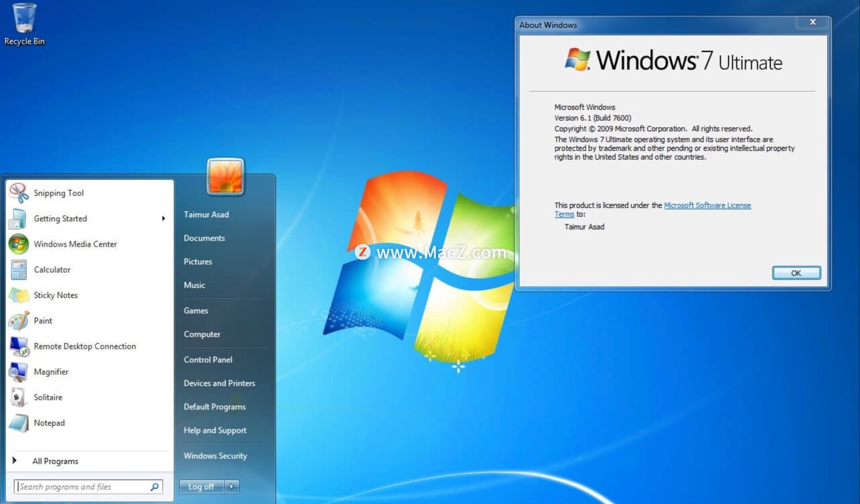Open Recycle Bin on the desktop
This screenshot has width=860, height=504.
coord(24,20)
